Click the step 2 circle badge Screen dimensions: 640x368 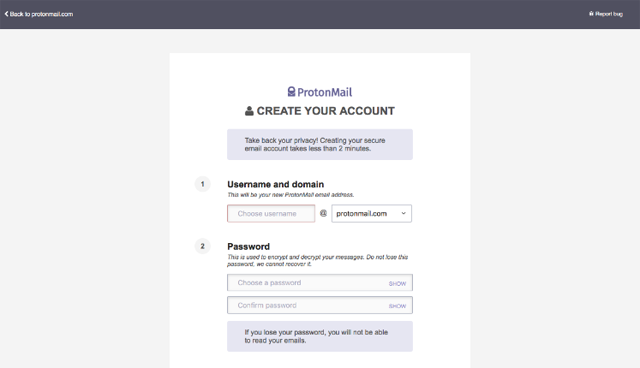tap(202, 246)
